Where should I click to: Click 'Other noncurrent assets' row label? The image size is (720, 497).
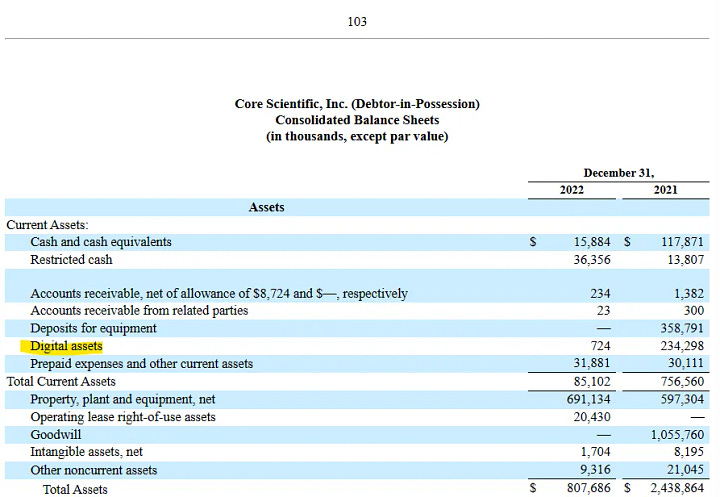point(94,470)
